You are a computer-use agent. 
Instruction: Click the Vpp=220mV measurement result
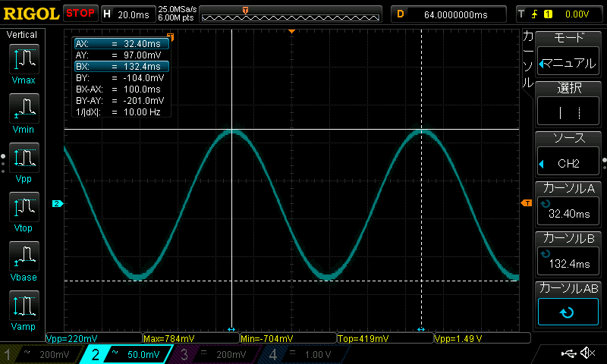(x=94, y=338)
